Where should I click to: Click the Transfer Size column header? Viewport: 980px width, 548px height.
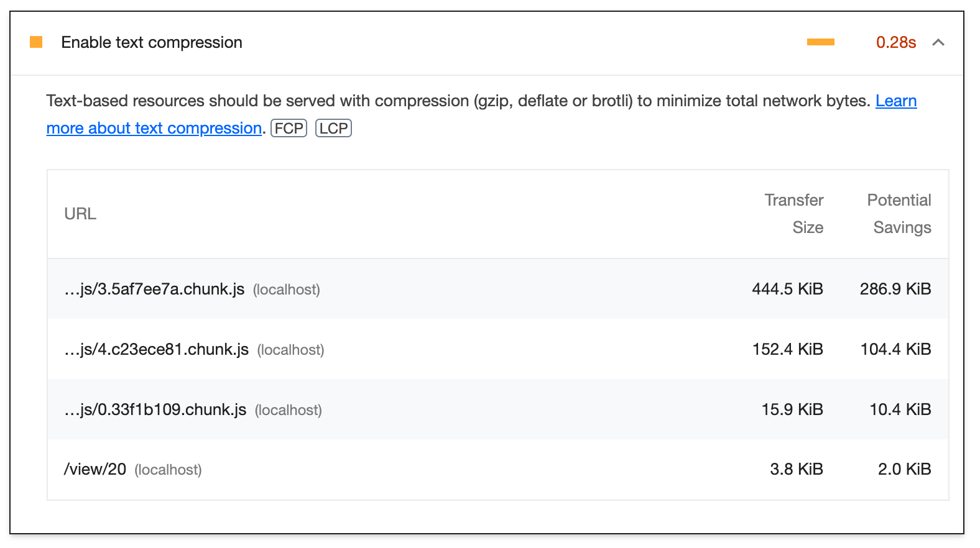794,214
